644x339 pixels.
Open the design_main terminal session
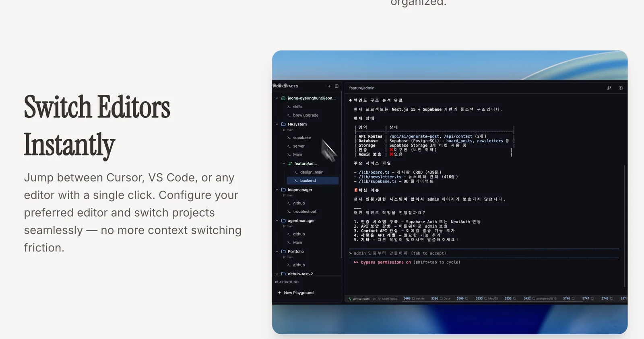click(312, 172)
